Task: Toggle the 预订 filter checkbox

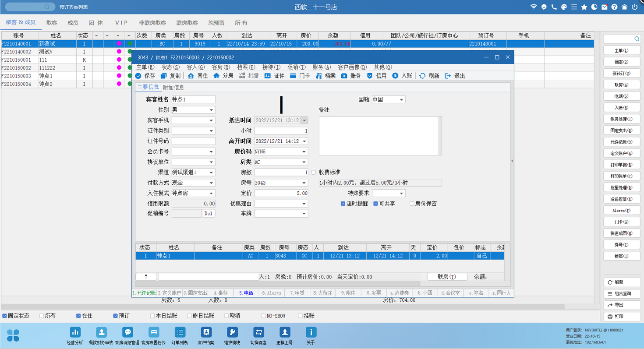Action: (116, 316)
